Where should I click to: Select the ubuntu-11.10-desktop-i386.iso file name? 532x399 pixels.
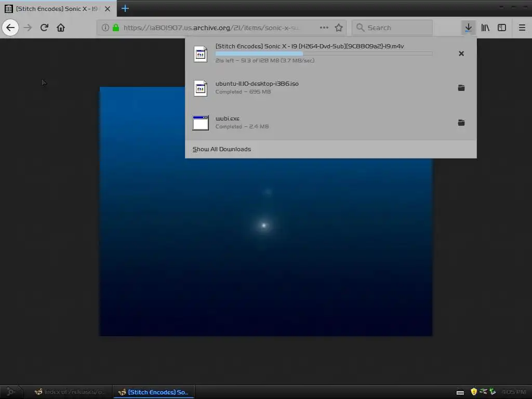coord(257,84)
